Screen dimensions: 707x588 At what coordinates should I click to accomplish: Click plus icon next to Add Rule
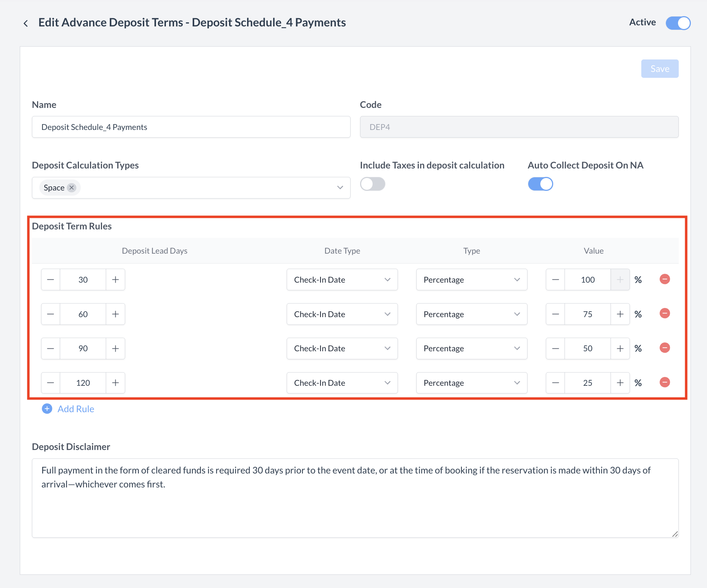pos(47,409)
